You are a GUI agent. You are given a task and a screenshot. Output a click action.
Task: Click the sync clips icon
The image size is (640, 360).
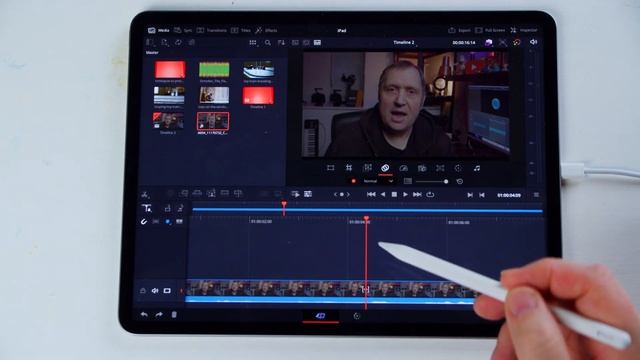(178, 42)
